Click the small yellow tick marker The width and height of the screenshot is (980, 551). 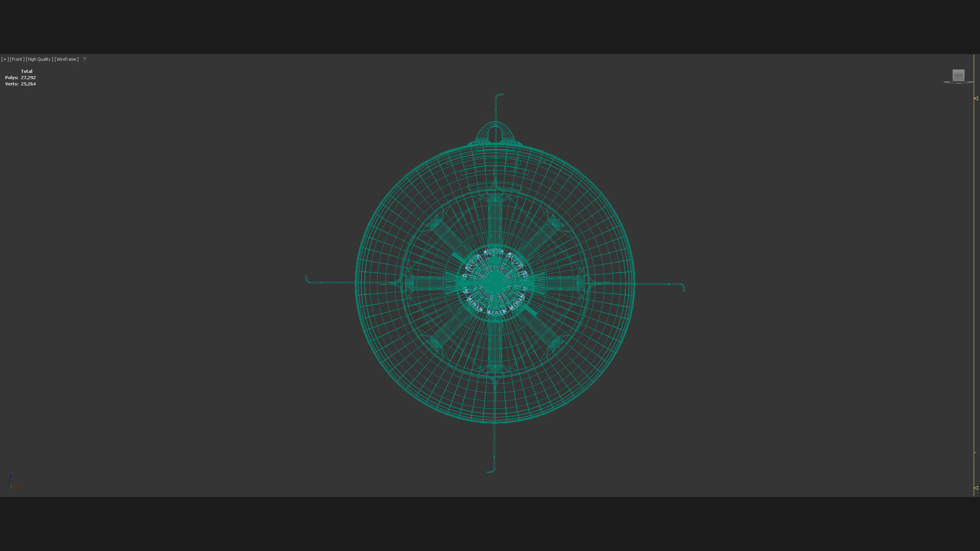(x=975, y=452)
